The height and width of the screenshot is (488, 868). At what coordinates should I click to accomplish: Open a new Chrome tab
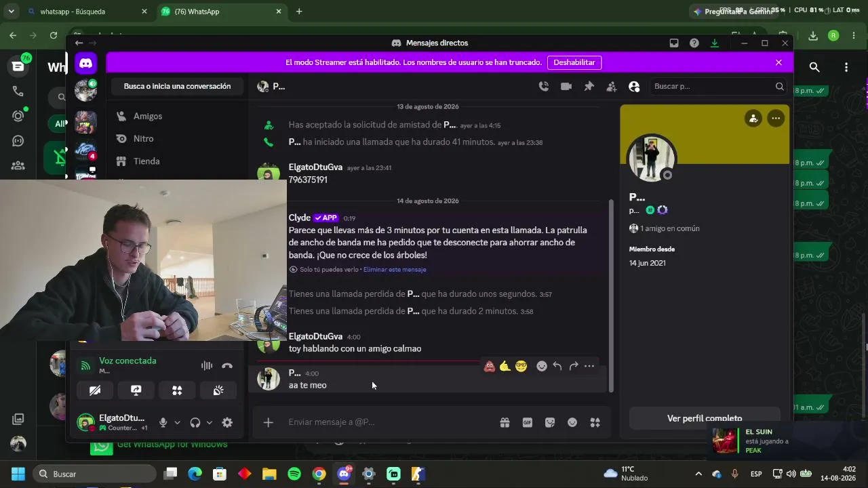299,12
